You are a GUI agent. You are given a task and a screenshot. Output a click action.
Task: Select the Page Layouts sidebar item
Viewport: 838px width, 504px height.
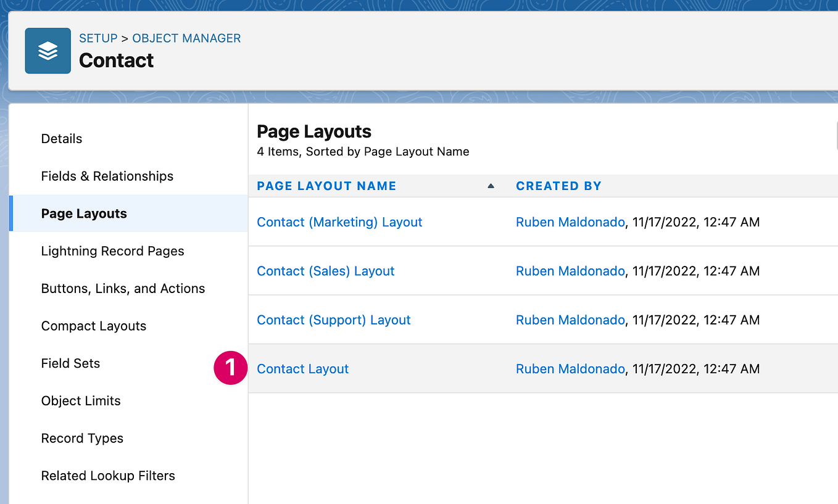(x=83, y=213)
